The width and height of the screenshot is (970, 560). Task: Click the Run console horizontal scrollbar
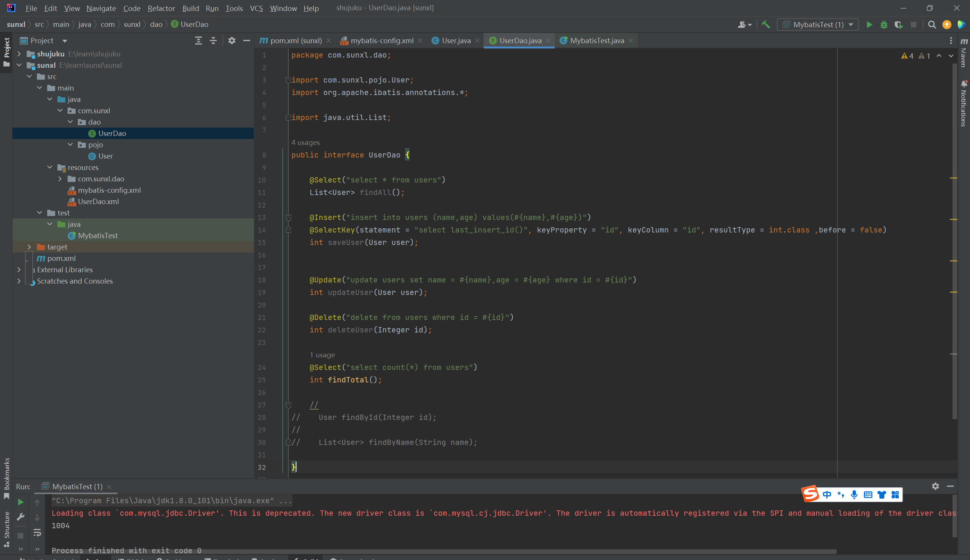click(443, 552)
